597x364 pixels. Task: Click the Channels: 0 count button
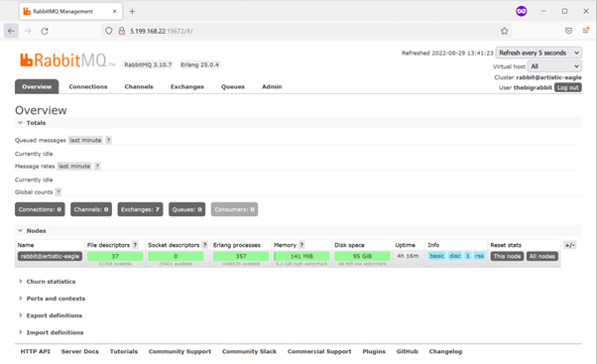click(91, 209)
